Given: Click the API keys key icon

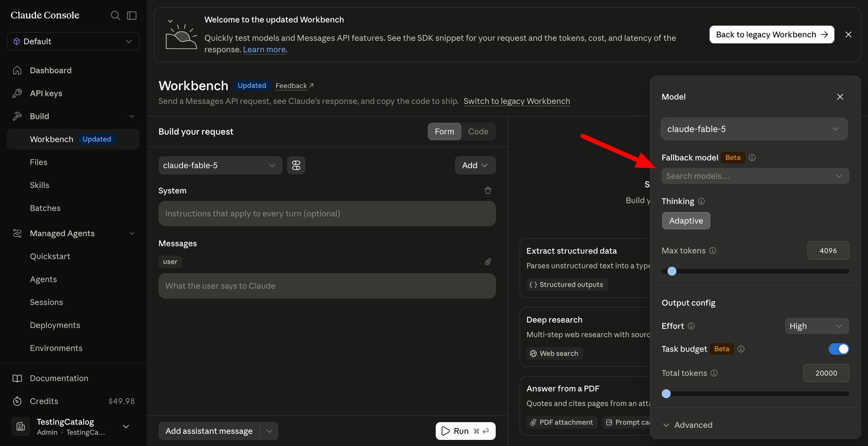Looking at the screenshot, I should (17, 93).
